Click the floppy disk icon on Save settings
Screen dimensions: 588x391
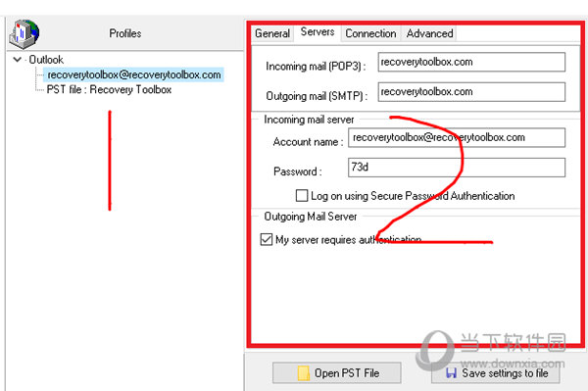pyautogui.click(x=451, y=373)
